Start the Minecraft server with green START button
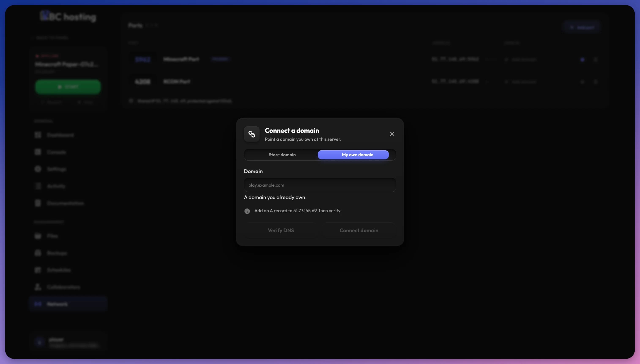Screen dimensions: 640x364 click(68, 87)
